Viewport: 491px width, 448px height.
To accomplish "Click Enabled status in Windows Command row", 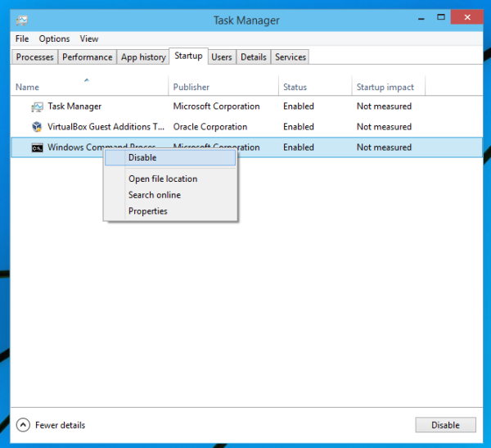I will coord(299,147).
